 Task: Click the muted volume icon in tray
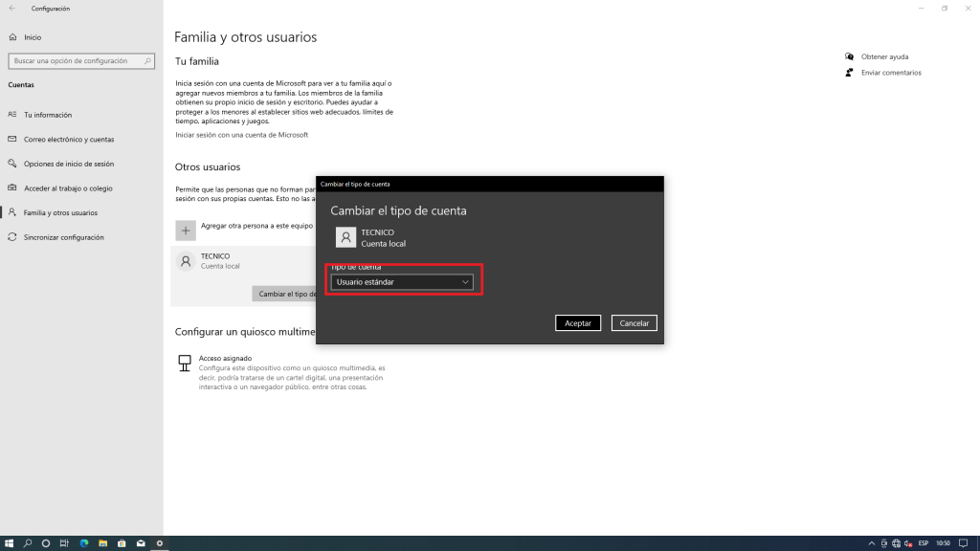tap(908, 543)
